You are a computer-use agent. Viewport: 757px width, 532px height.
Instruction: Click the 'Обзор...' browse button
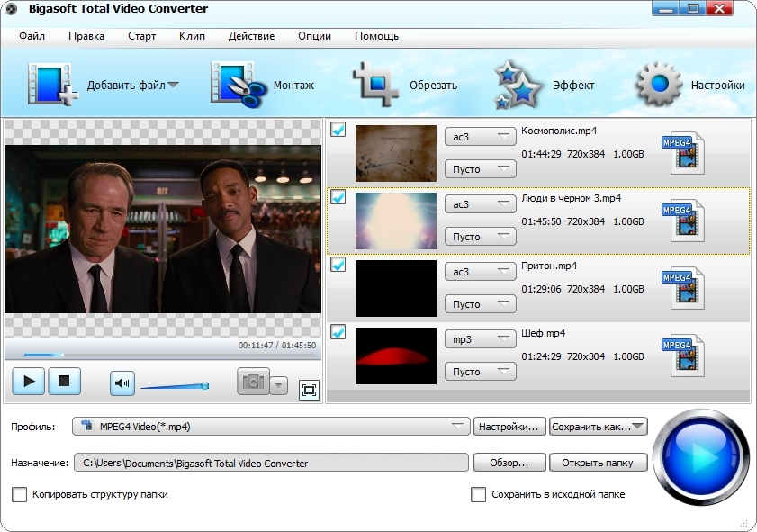coord(509,463)
